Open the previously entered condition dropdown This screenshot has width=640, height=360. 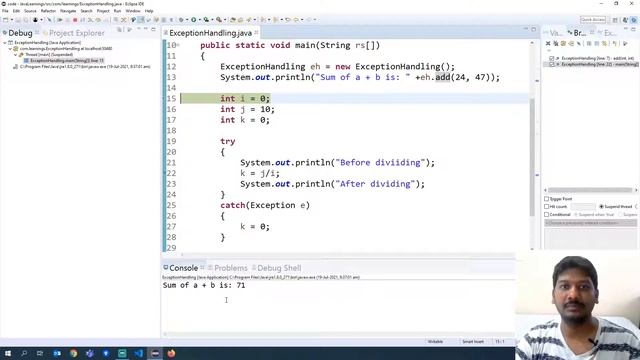tap(591, 223)
